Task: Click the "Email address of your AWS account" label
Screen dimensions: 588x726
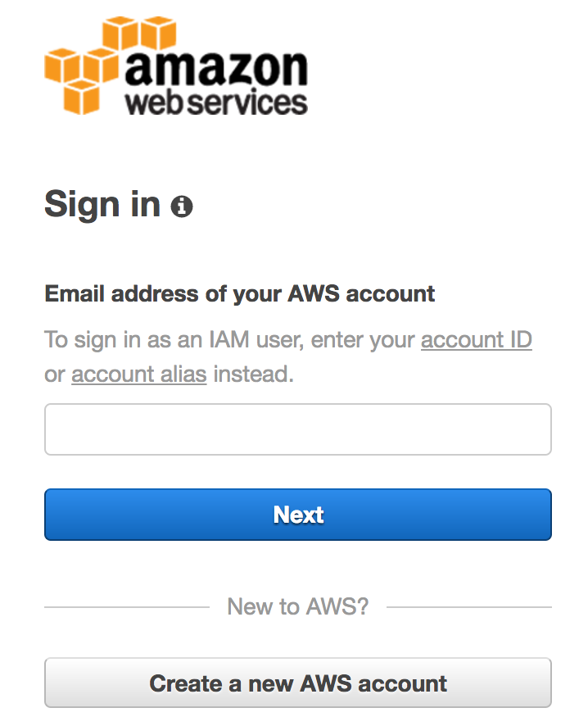Action: click(x=239, y=293)
